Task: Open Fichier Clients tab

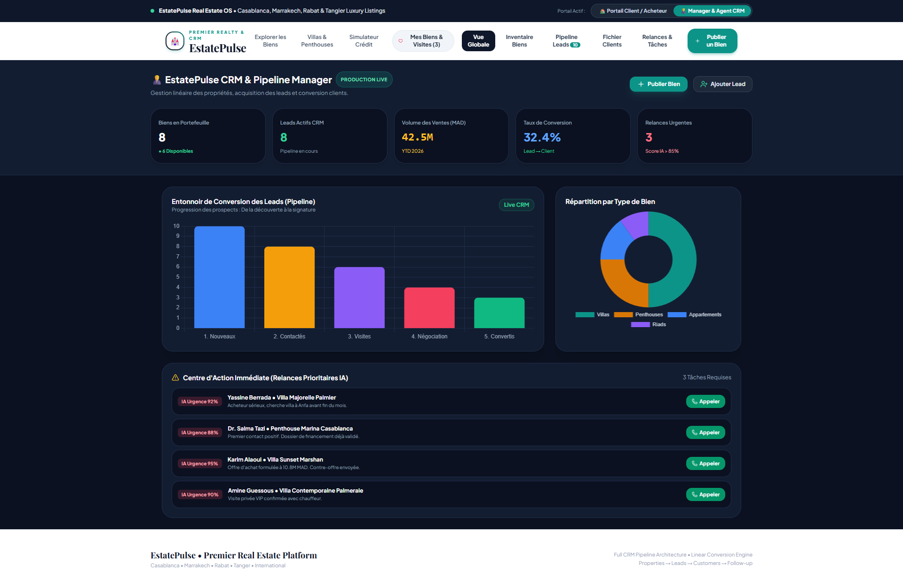Action: tap(612, 41)
